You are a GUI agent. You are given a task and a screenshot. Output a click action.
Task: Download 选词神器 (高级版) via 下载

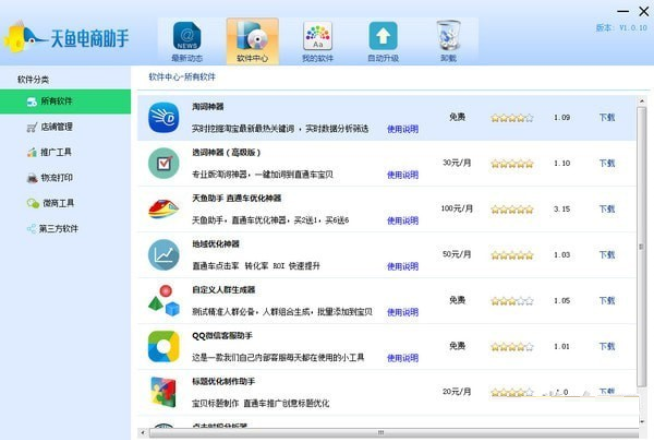[x=607, y=163]
